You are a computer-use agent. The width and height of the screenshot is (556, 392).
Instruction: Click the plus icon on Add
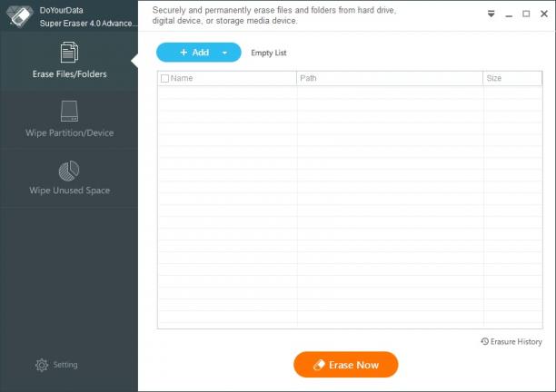[x=184, y=53]
